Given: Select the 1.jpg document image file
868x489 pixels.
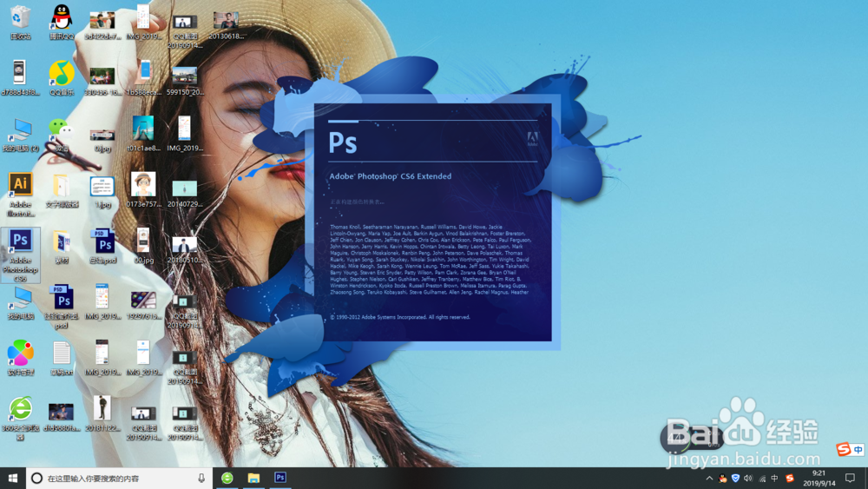Looking at the screenshot, I should click(102, 192).
